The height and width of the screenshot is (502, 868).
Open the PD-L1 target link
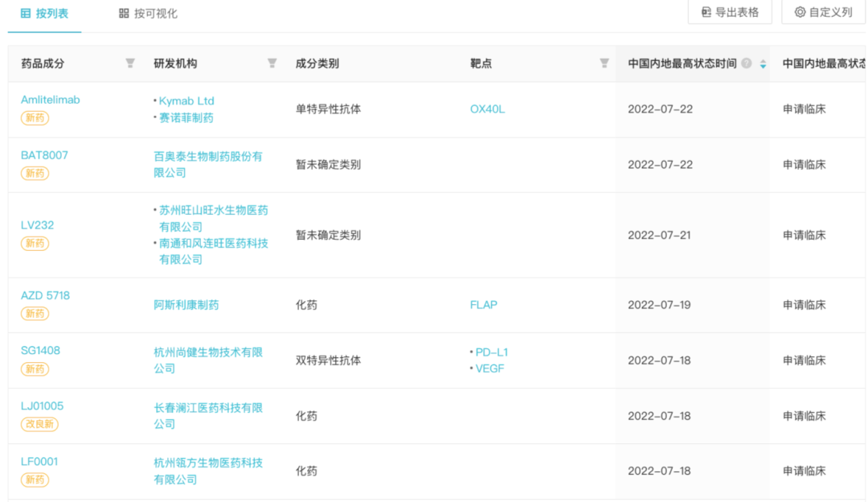(x=492, y=352)
